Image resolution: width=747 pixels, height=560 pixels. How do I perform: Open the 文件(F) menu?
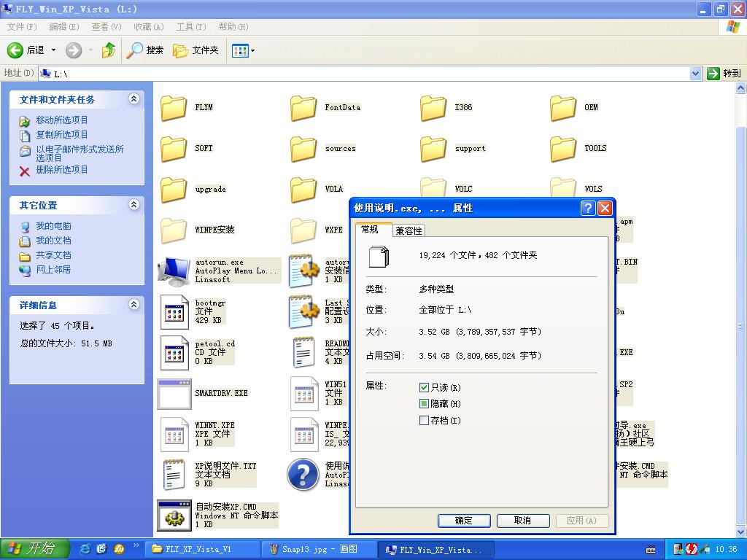click(22, 27)
